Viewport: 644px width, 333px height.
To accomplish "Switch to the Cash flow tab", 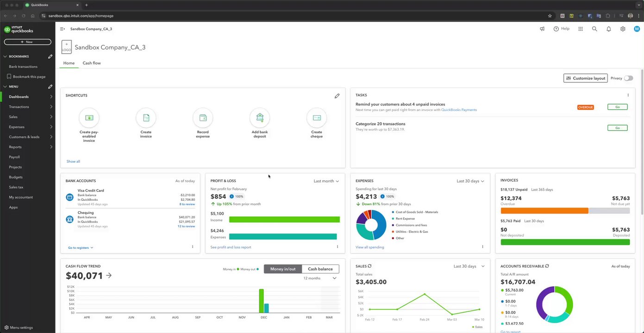I will pyautogui.click(x=92, y=63).
